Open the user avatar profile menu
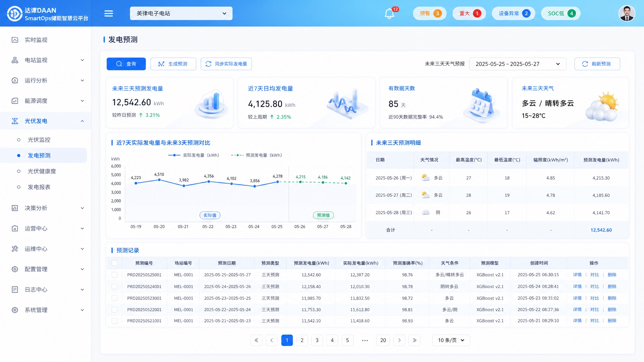 (x=627, y=14)
